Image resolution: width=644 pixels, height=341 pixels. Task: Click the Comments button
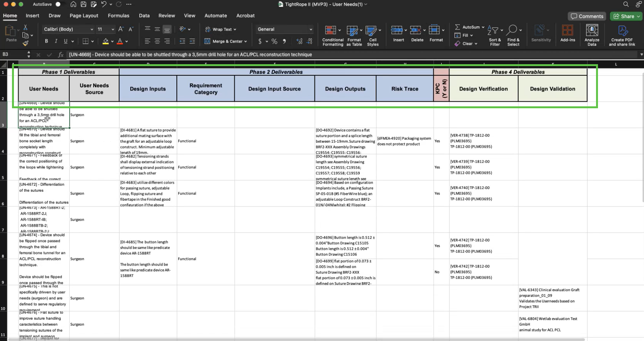[587, 16]
